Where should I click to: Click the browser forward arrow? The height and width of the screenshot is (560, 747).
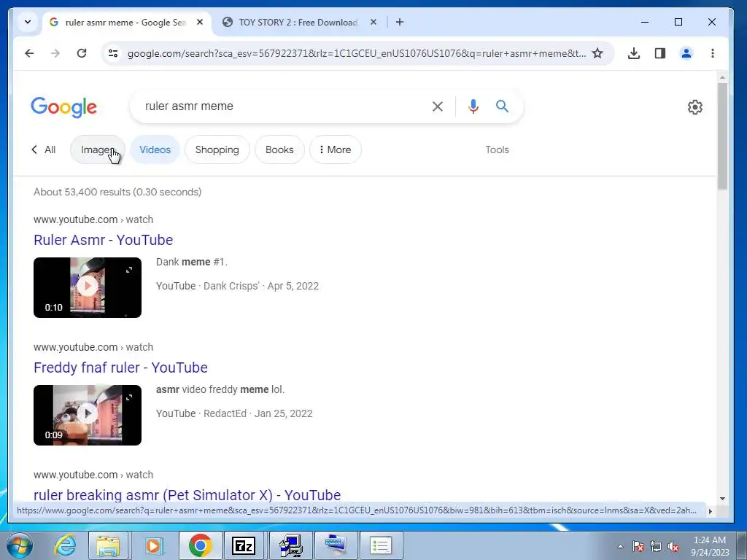55,53
